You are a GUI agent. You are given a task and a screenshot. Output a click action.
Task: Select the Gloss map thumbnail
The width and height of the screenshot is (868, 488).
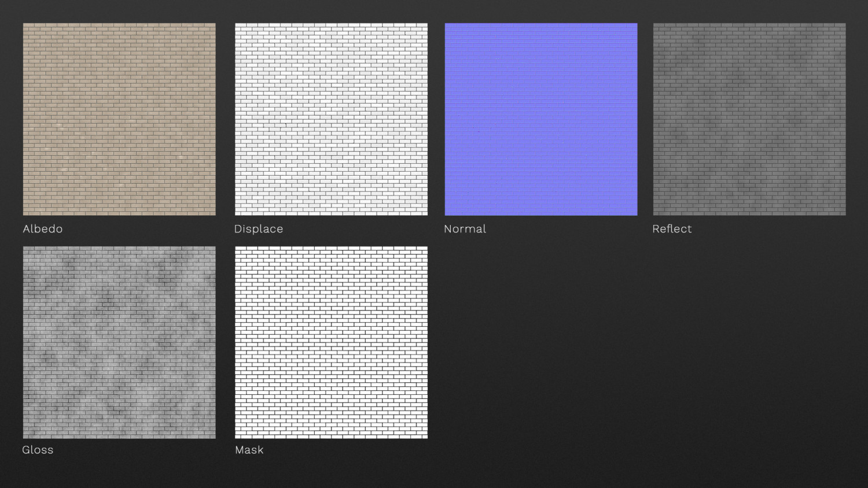click(119, 342)
